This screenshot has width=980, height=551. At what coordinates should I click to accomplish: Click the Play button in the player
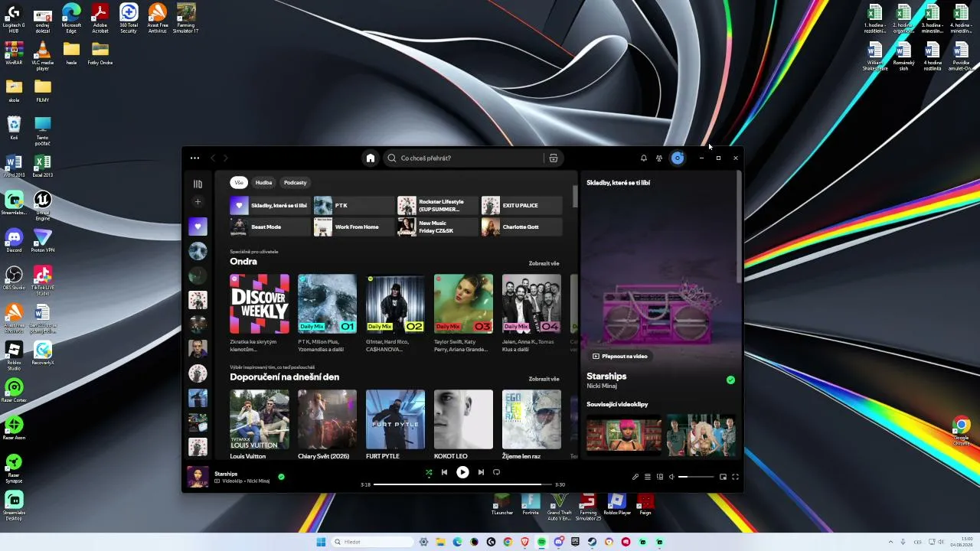462,473
